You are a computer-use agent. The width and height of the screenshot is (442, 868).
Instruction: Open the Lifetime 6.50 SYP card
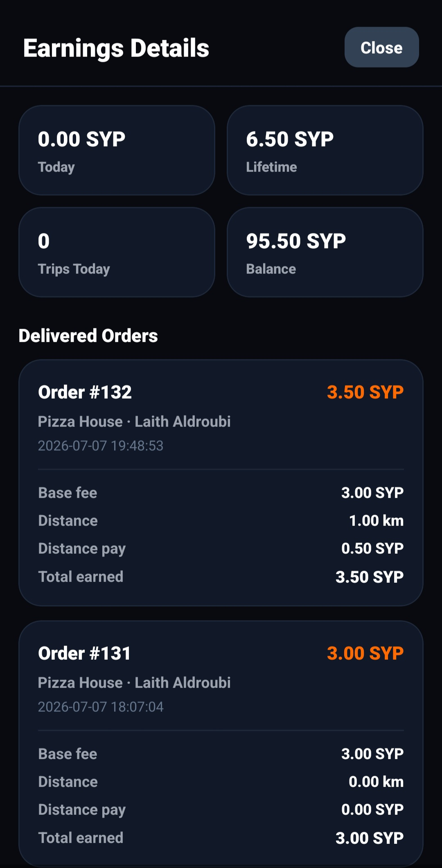(325, 150)
